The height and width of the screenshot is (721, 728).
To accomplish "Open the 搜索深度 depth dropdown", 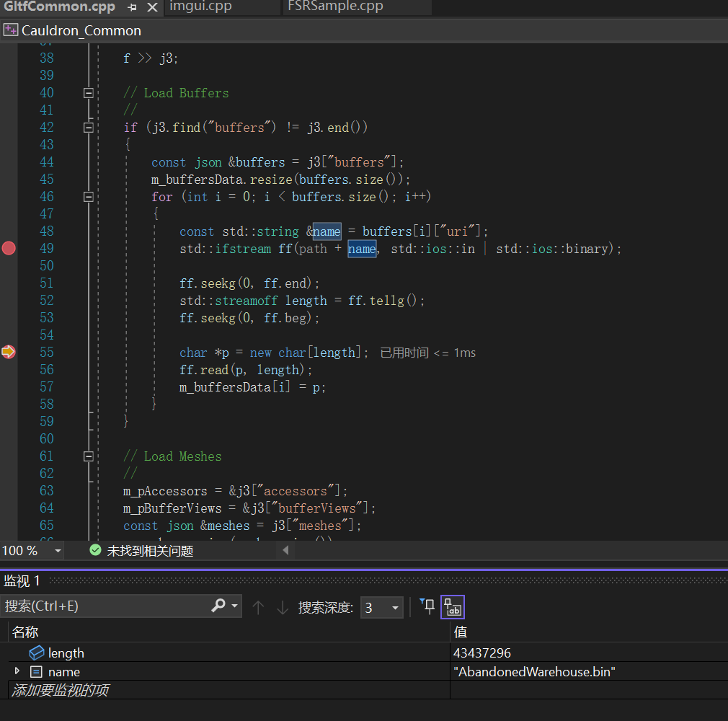I will 394,607.
